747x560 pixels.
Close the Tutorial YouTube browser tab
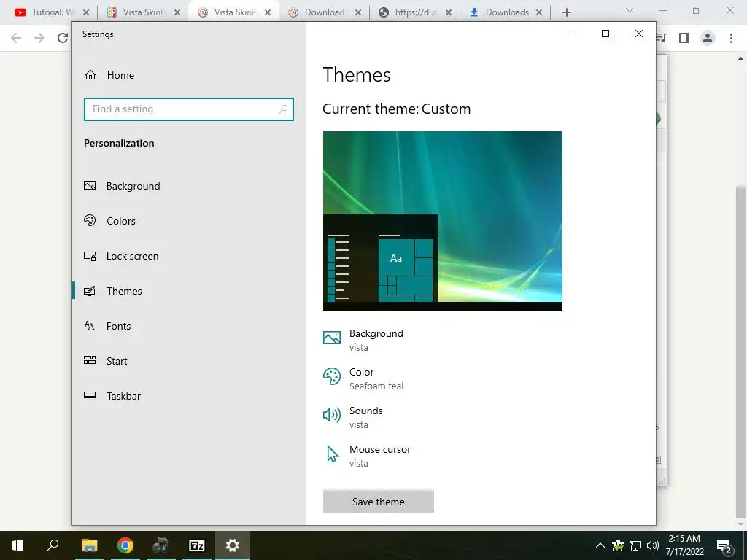coord(86,12)
